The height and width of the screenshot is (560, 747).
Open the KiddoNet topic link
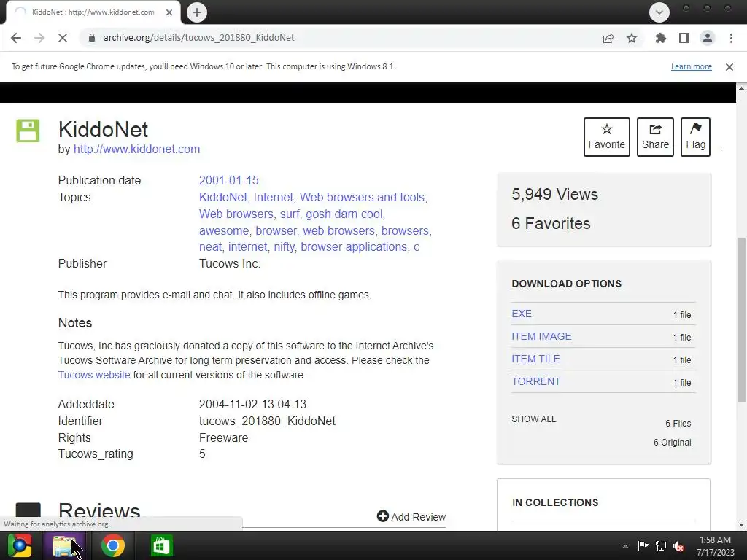coord(223,197)
